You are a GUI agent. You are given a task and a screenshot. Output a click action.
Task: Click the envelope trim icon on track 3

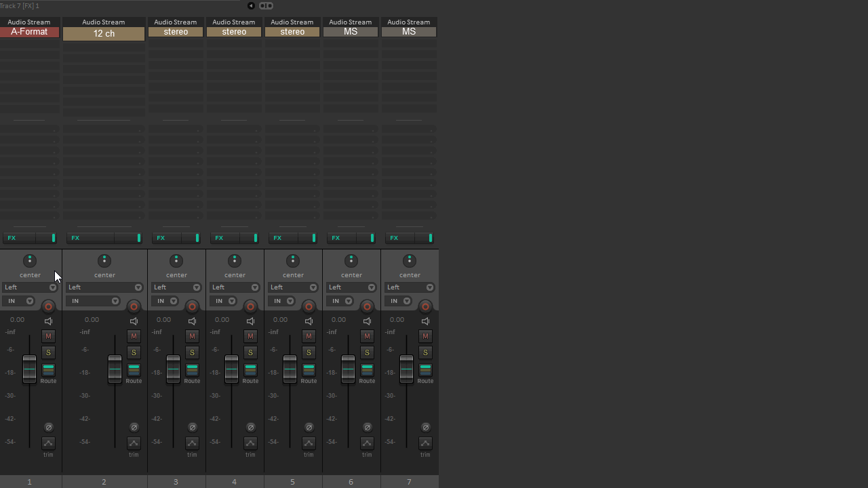click(192, 443)
